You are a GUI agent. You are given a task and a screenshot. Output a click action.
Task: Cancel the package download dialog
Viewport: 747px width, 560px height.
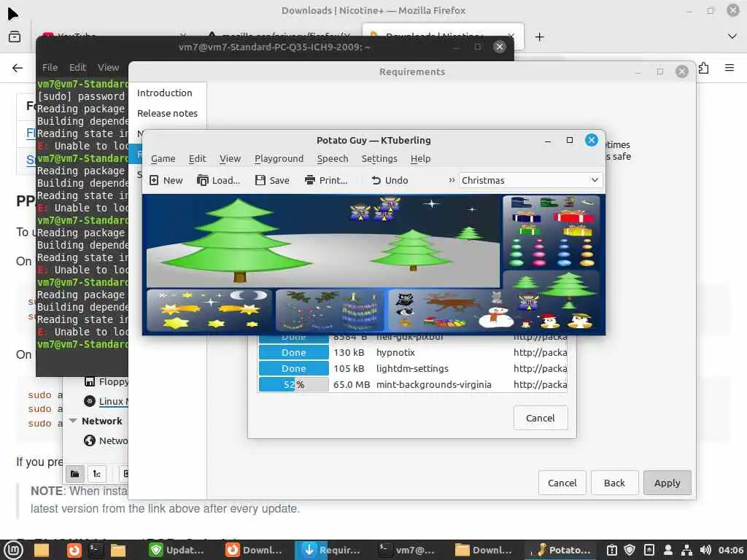(541, 418)
